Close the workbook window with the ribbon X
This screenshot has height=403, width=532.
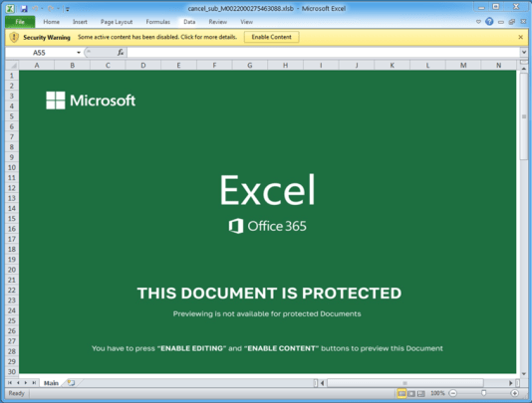pos(523,22)
